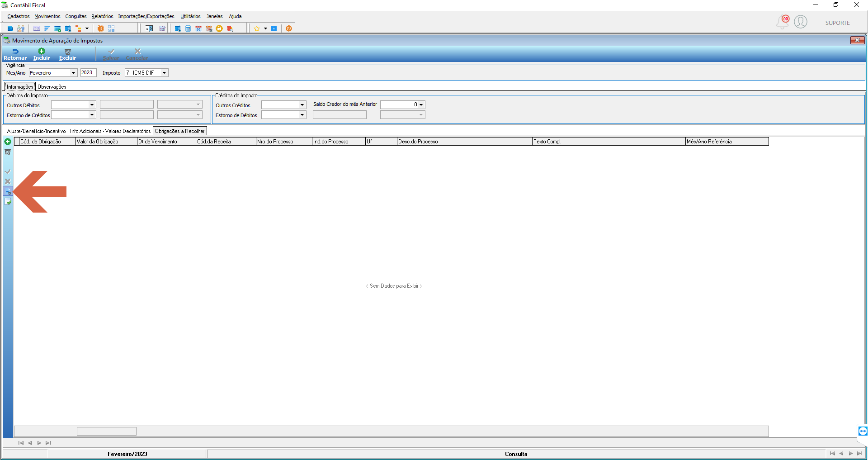Click the orange hierarchy tree toolbar icon
This screenshot has width=868, height=460.
tap(78, 28)
